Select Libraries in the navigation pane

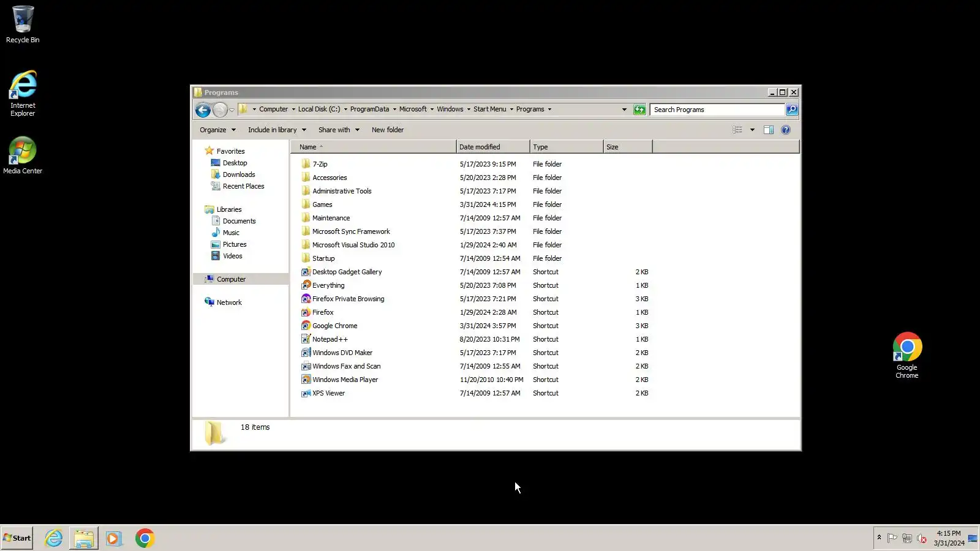pyautogui.click(x=229, y=209)
